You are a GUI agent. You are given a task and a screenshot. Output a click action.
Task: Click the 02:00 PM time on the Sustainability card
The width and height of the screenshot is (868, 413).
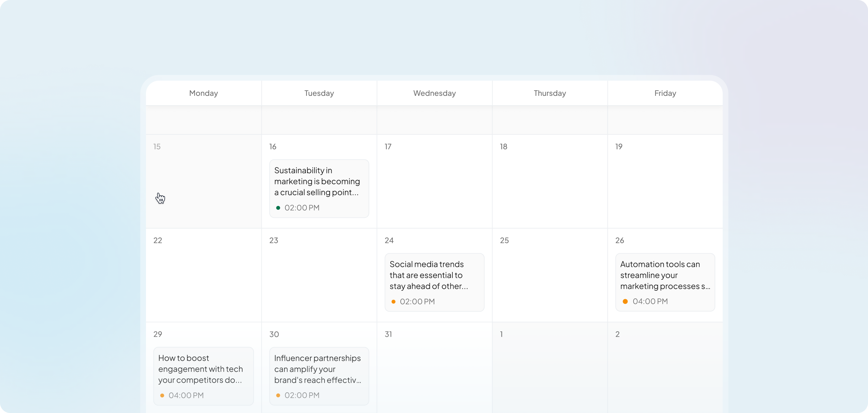click(302, 208)
